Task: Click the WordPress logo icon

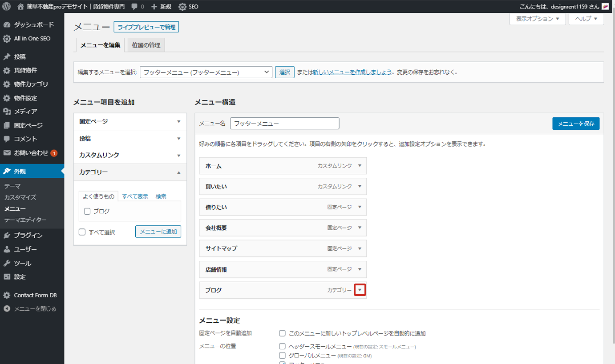Action: click(x=6, y=7)
